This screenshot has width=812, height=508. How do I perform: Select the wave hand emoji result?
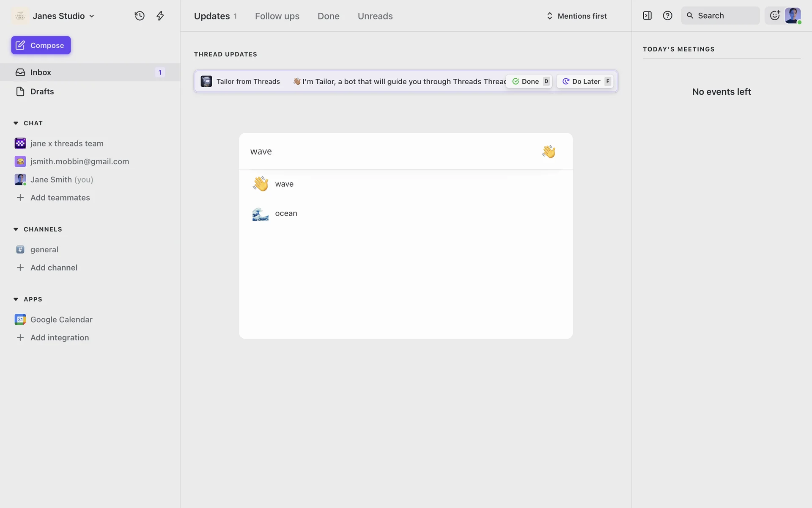coord(284,184)
